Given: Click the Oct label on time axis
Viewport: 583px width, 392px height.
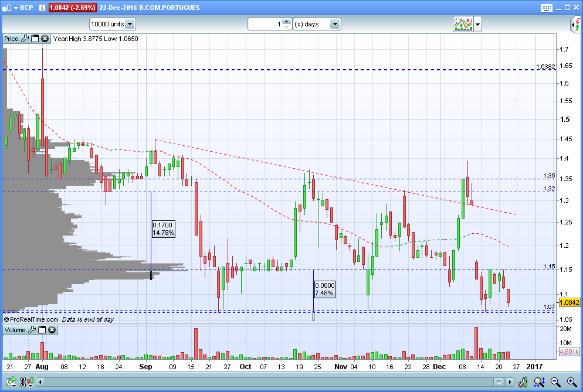Looking at the screenshot, I should click(245, 367).
